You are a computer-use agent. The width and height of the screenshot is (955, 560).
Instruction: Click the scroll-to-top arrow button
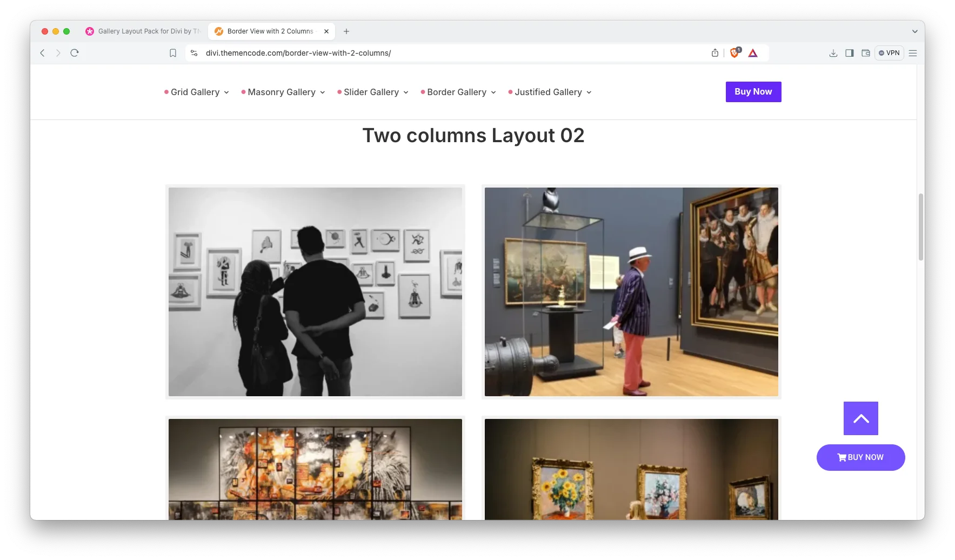860,418
